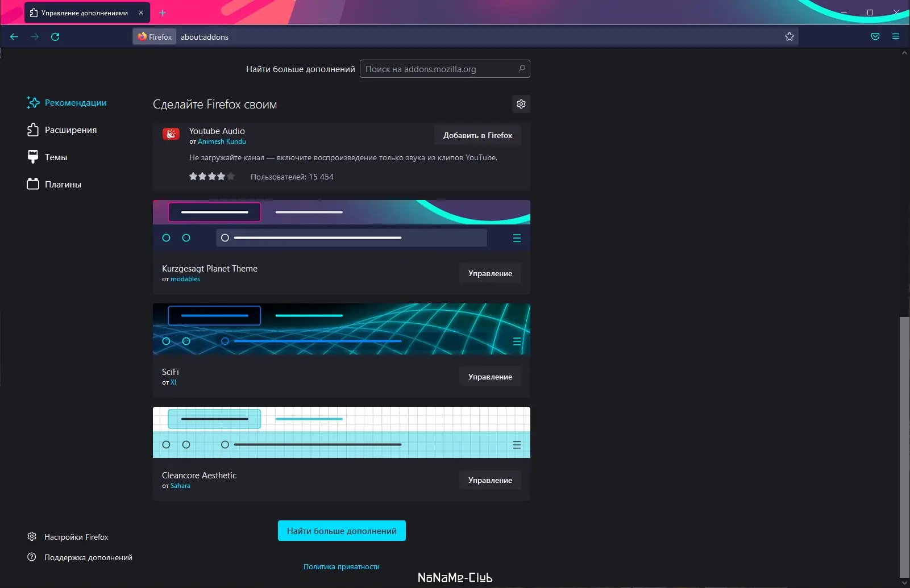Screen dimensions: 910x588
Task: Minimize the Firefox window
Action: click(843, 12)
